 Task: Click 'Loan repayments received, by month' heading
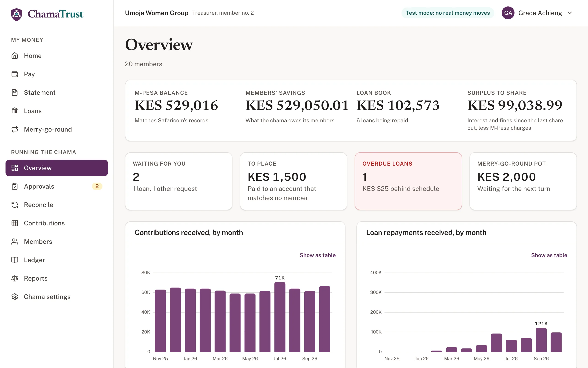(x=426, y=233)
